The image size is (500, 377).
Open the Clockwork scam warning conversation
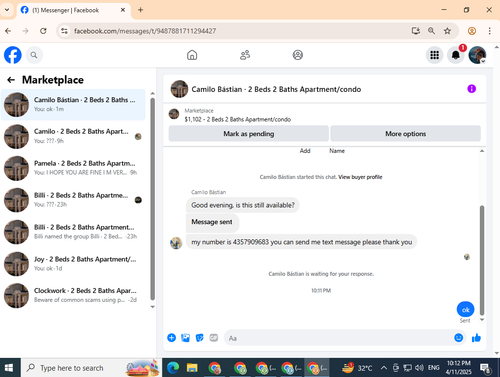(73, 296)
